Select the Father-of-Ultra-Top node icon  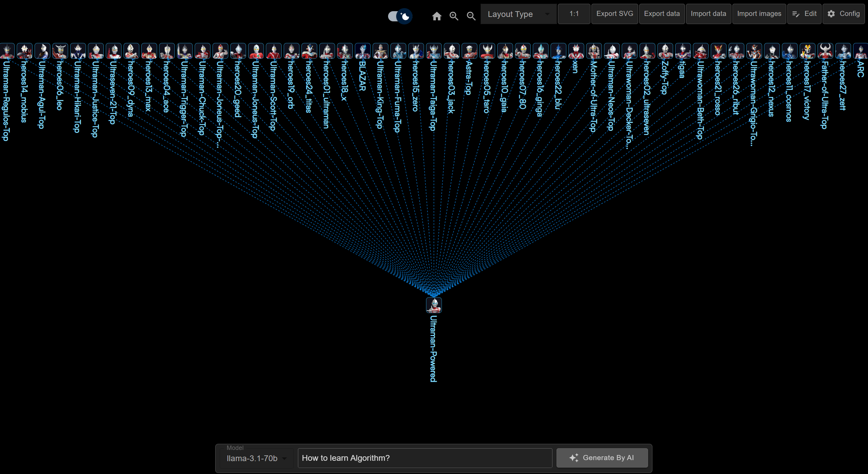[825, 51]
